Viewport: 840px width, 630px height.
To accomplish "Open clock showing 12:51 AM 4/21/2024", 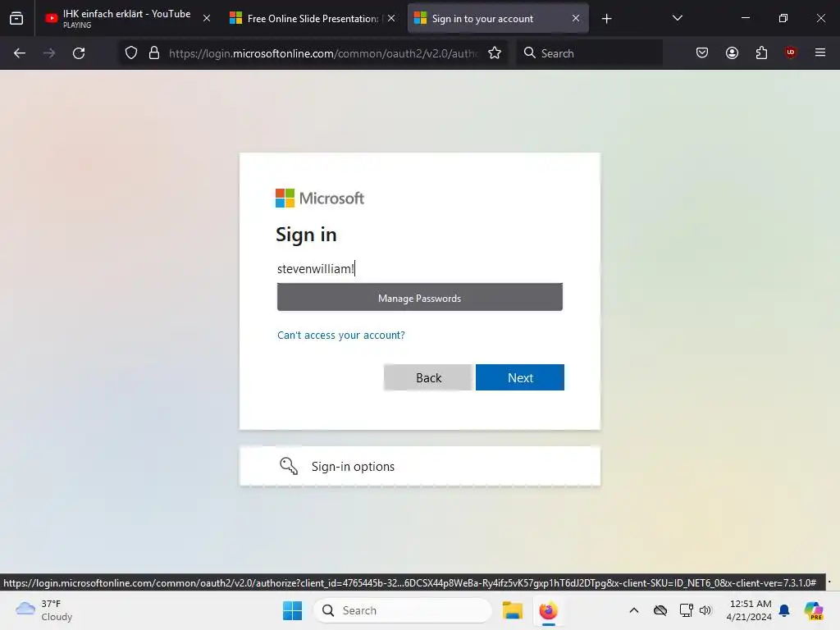I will coord(749,610).
